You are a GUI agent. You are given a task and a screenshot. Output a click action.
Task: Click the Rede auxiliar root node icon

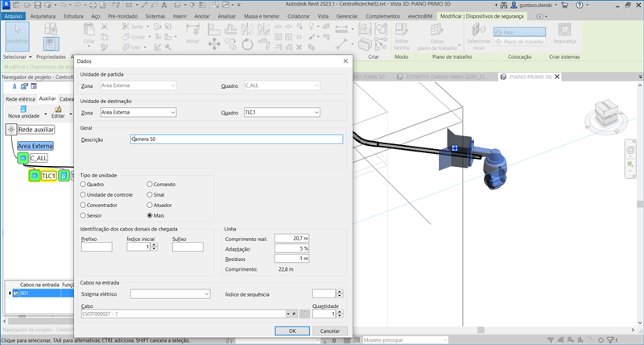(10, 129)
